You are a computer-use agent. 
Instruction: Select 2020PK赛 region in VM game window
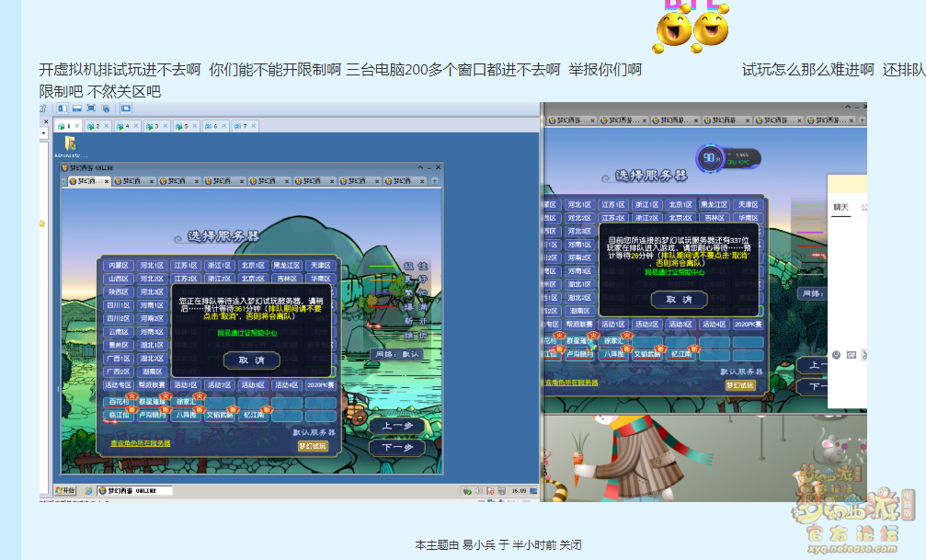[x=321, y=385]
